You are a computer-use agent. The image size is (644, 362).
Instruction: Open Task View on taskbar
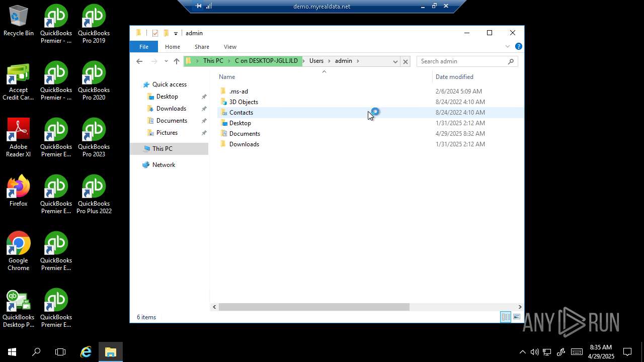60,352
